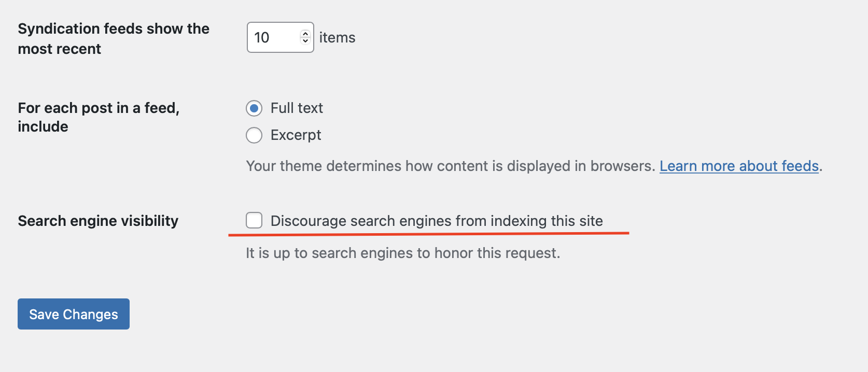Click the 'Your theme determines how content' description
868x372 pixels.
pyautogui.click(x=450, y=166)
